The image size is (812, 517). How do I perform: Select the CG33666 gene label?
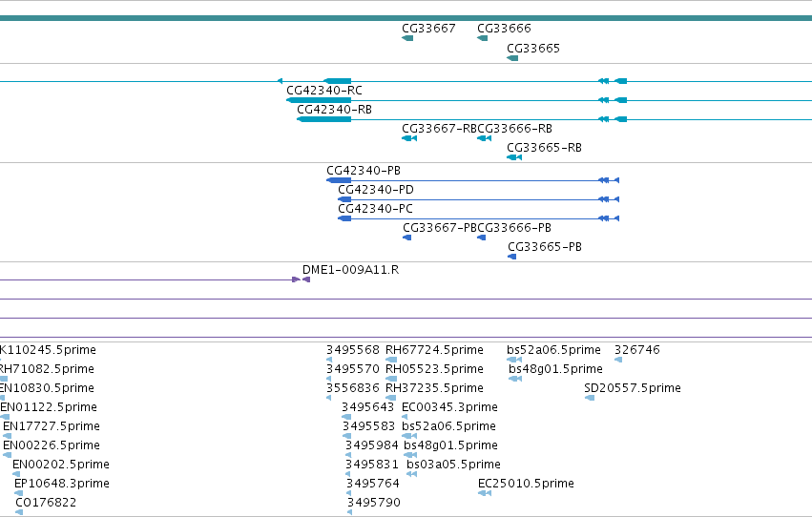coord(504,29)
